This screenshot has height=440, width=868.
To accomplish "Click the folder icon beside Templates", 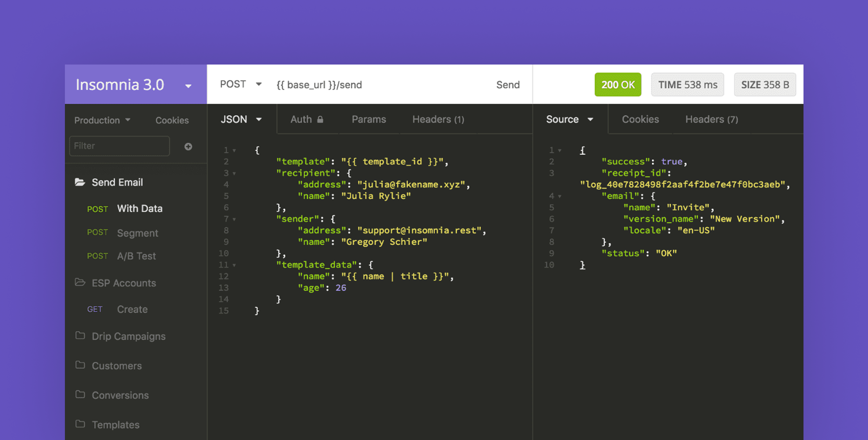I will (80, 424).
